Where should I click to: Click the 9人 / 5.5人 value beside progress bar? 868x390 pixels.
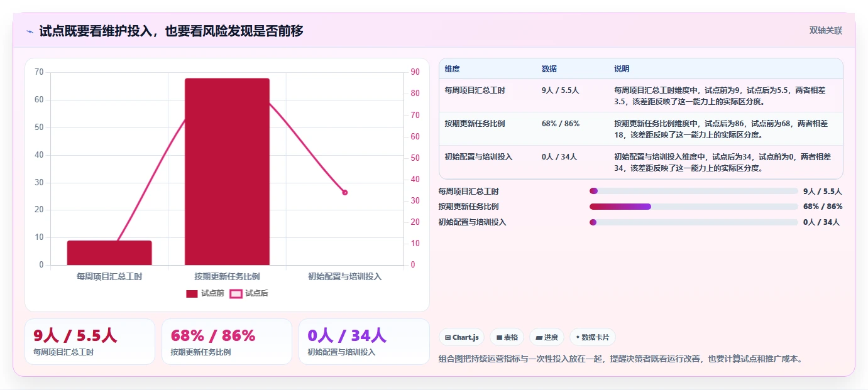pyautogui.click(x=822, y=192)
